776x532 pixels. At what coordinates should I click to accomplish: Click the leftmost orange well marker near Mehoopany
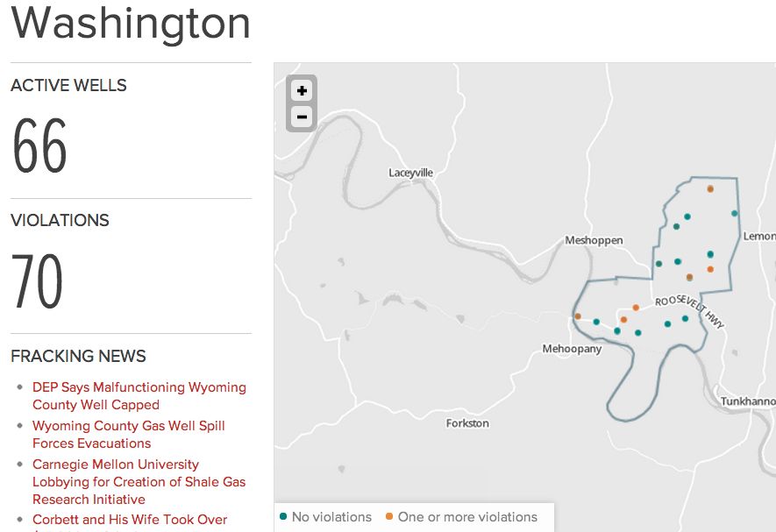pos(578,316)
